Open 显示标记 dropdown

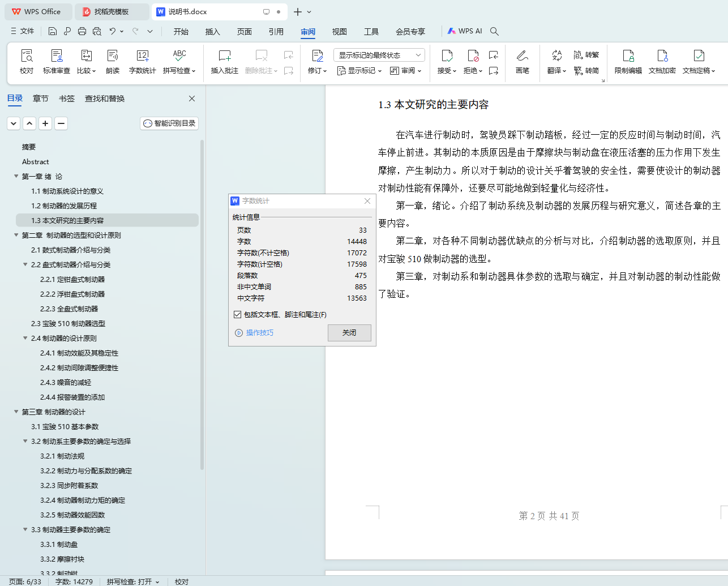click(359, 71)
